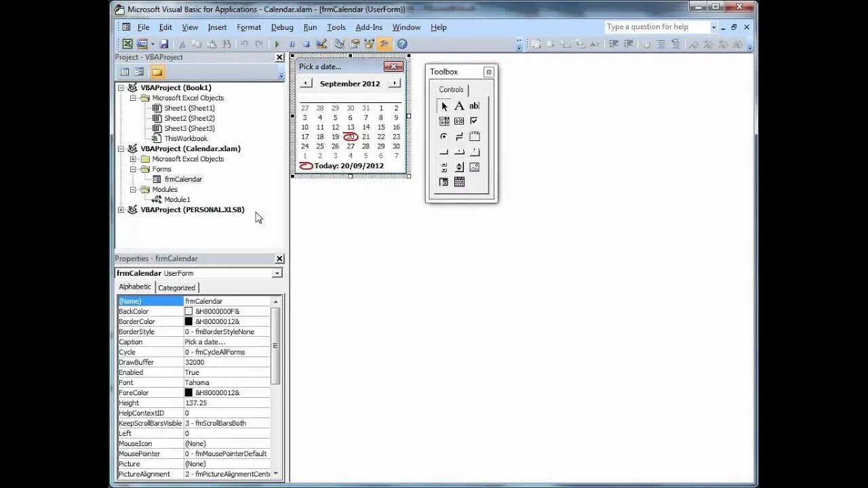Screen dimensions: 868x488
Task: Click the Properties list scrollbar down arrow
Action: coord(275,474)
